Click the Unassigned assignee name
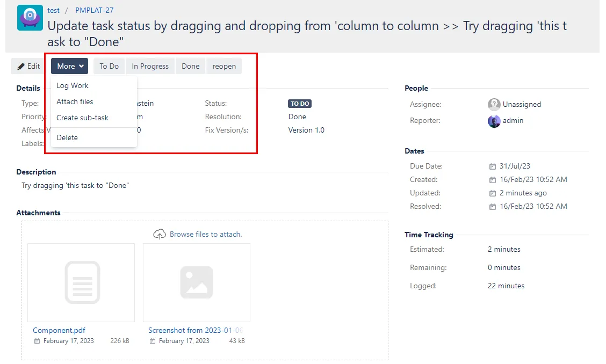The width and height of the screenshot is (606, 364). [x=522, y=104]
